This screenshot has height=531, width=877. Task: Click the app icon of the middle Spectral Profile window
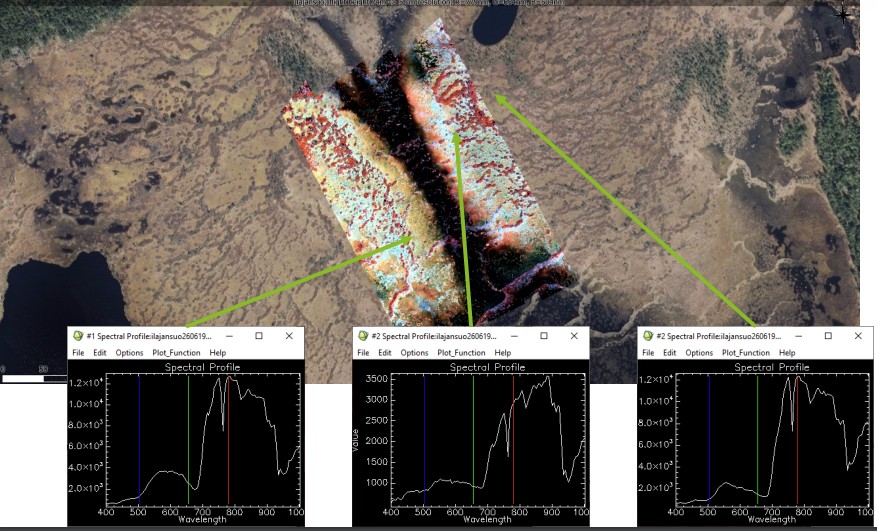(362, 336)
